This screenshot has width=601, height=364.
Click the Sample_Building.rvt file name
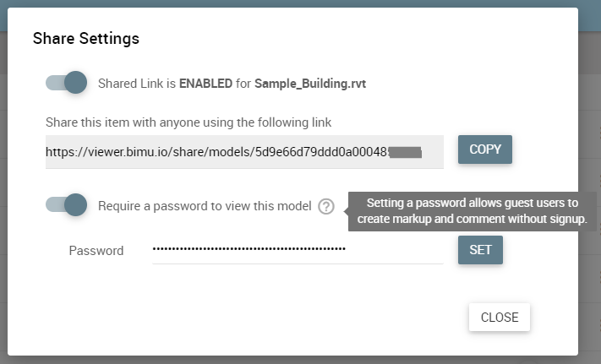point(310,84)
